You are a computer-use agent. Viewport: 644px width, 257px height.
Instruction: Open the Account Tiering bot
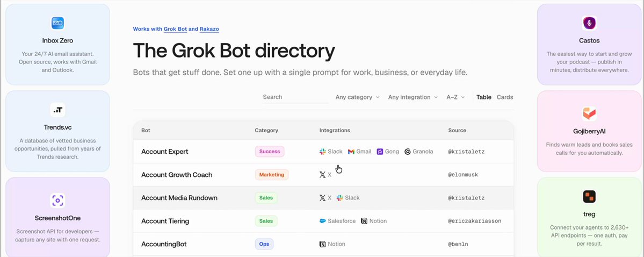[165, 221]
